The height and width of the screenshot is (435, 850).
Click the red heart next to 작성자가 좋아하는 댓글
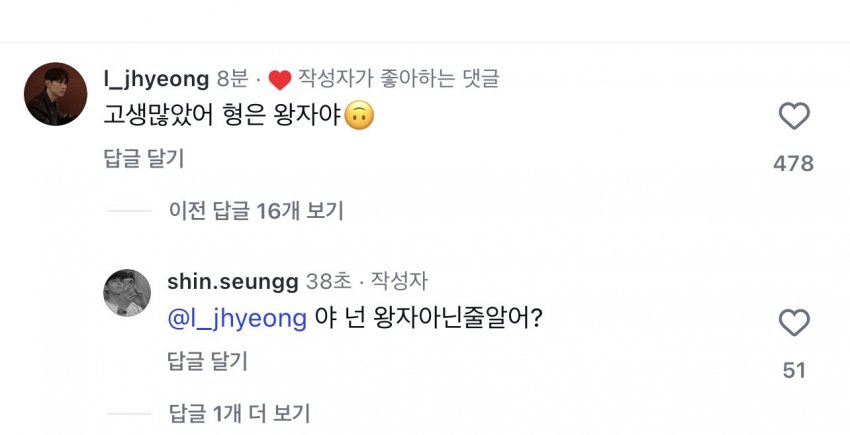[x=279, y=77]
